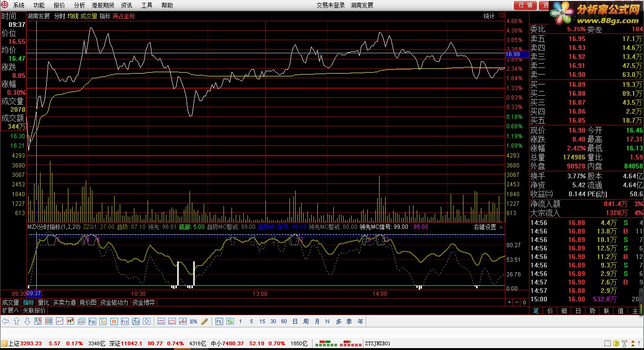Open the hierarchy tree toolbar icon
Viewport: 644px width, 350px height.
103,321
